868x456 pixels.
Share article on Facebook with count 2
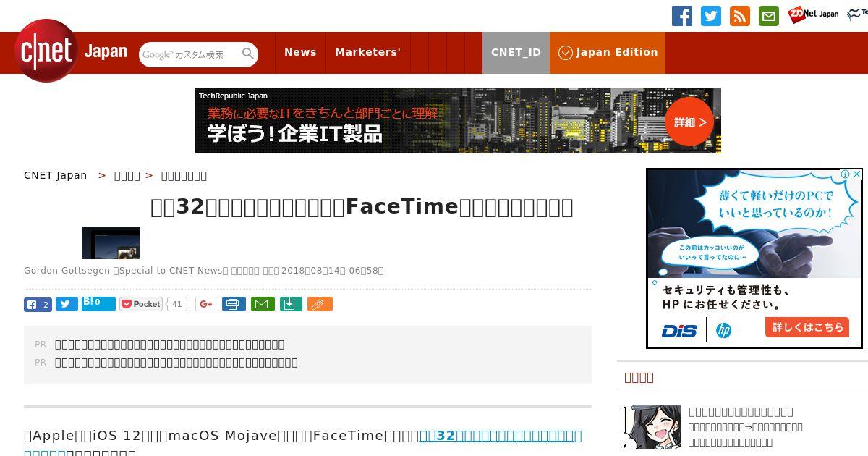[38, 305]
